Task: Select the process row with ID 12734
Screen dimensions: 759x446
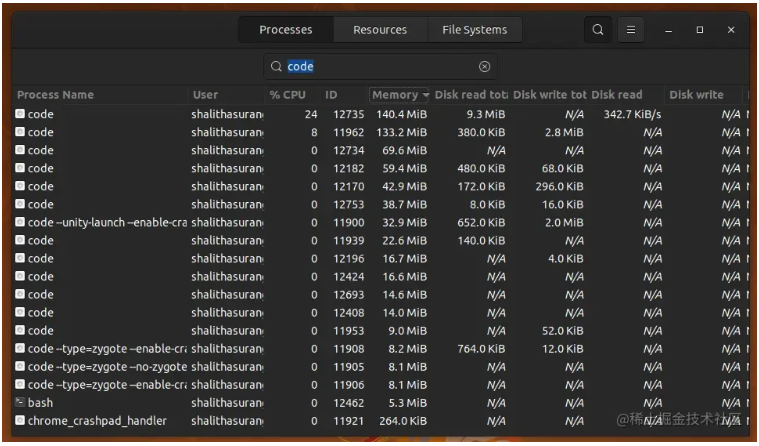Action: [x=380, y=150]
